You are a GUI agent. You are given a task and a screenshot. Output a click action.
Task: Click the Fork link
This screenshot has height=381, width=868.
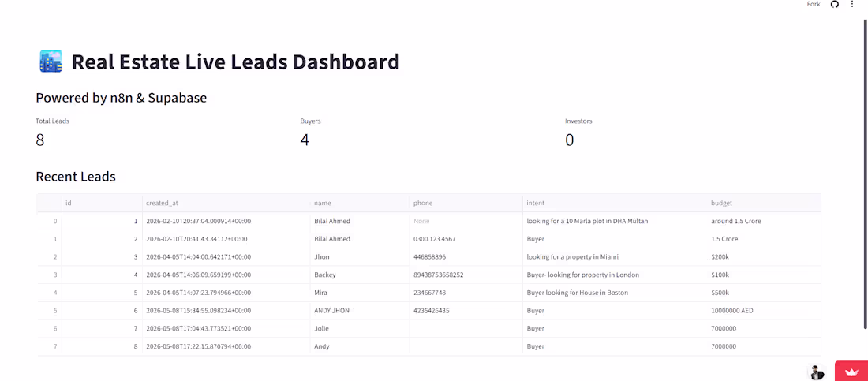point(814,5)
